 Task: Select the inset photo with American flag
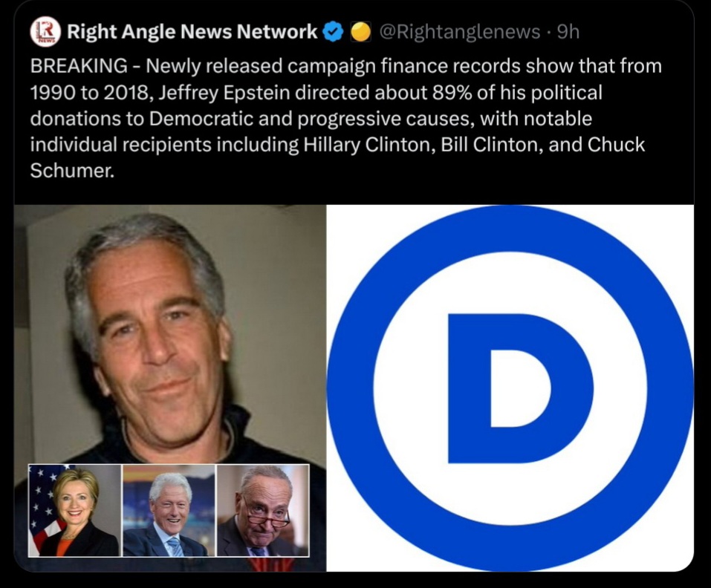click(75, 511)
